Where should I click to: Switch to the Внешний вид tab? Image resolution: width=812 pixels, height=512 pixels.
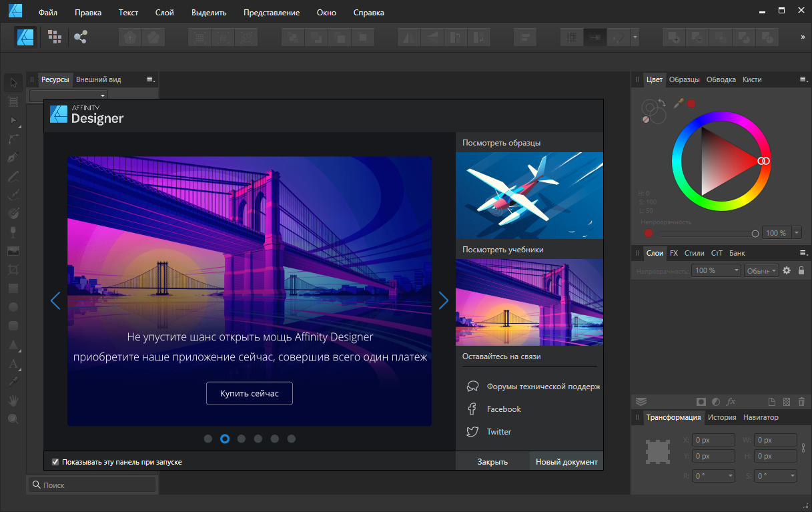point(99,79)
